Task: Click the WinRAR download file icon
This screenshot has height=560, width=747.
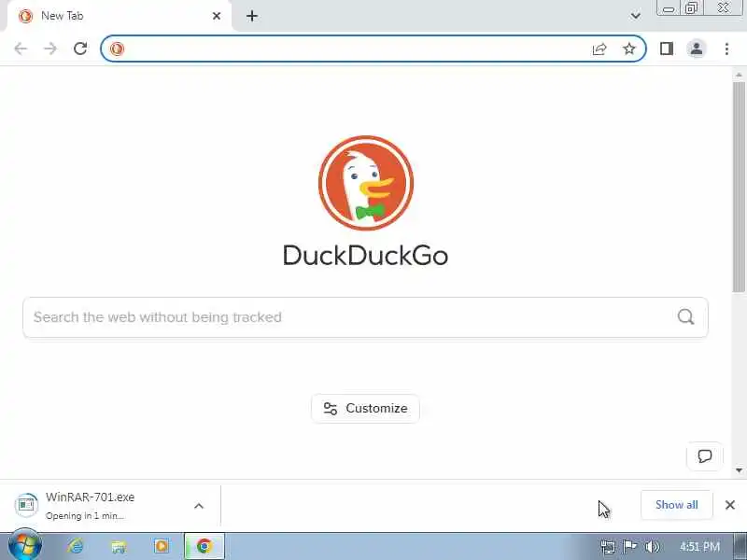Action: click(x=26, y=505)
